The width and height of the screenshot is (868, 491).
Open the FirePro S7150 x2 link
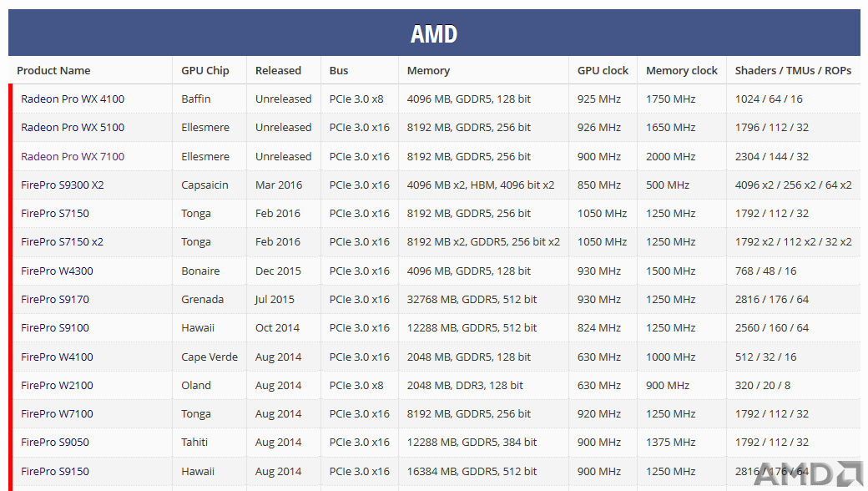click(x=62, y=242)
